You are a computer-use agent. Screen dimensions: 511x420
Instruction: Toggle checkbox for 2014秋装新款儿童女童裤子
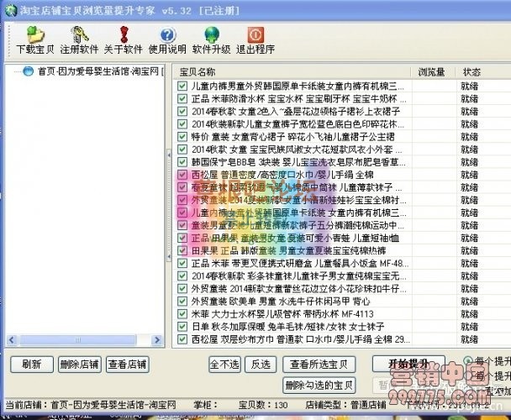click(182, 124)
